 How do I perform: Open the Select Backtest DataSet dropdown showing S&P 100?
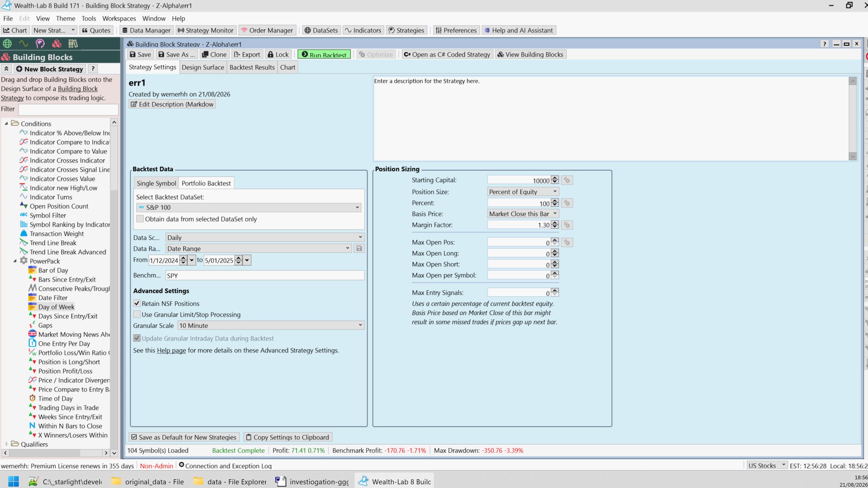tap(249, 207)
